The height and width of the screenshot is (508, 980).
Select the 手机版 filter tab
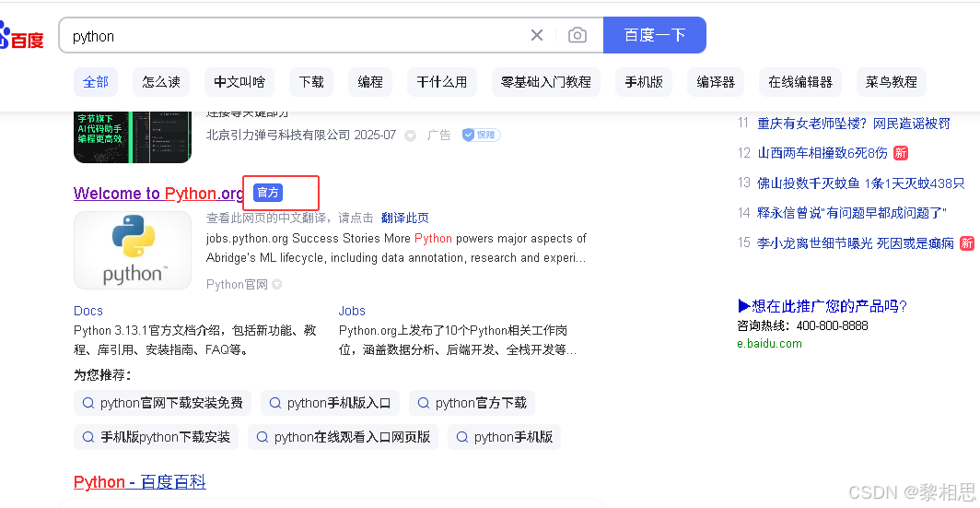click(x=644, y=82)
